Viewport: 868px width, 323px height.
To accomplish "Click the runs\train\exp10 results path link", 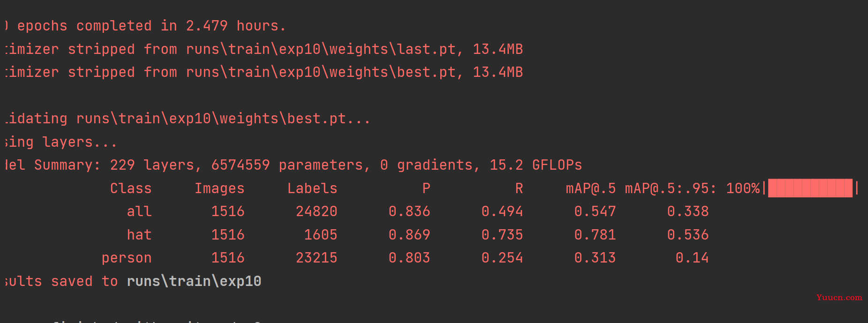I will (194, 281).
